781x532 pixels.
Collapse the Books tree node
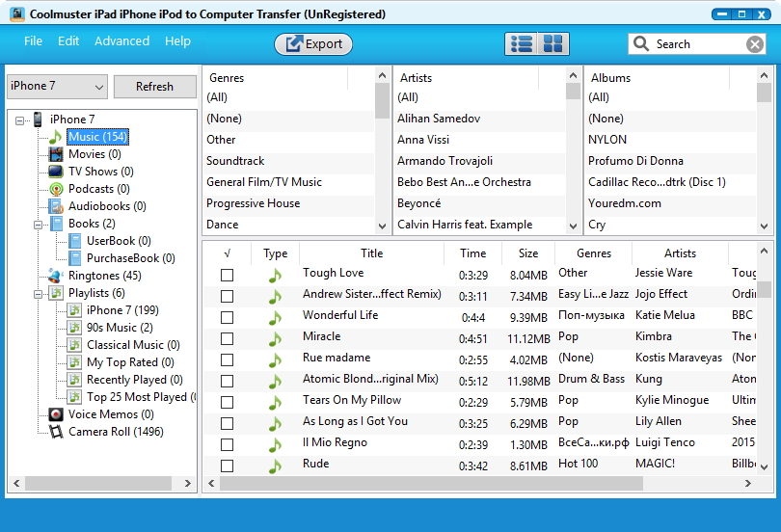(38, 224)
